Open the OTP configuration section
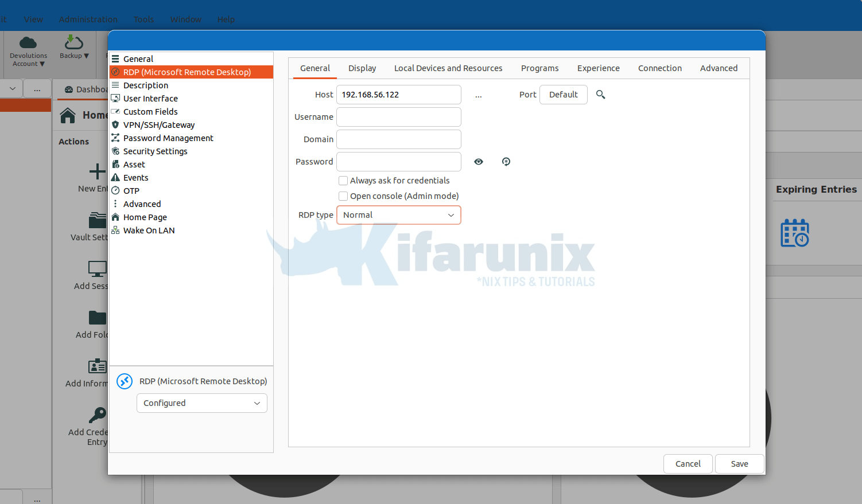 [x=131, y=190]
